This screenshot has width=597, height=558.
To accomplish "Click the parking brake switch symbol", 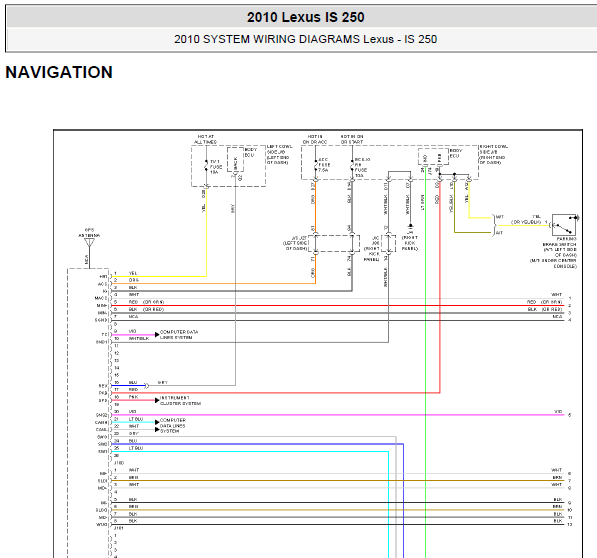I will click(564, 225).
